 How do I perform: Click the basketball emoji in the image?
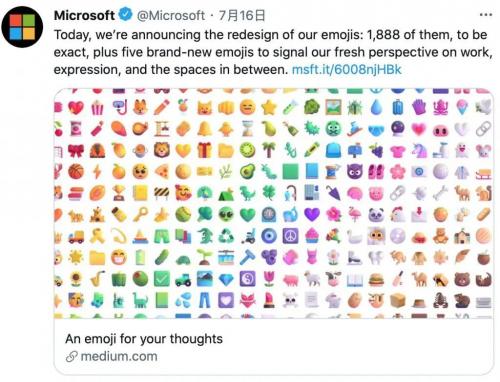[x=76, y=172]
